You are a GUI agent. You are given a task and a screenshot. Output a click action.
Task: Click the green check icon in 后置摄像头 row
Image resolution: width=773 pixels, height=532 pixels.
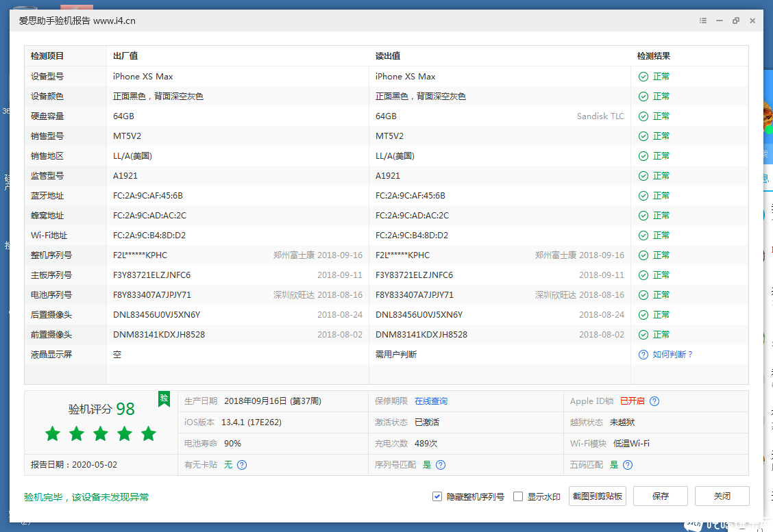pyautogui.click(x=643, y=315)
